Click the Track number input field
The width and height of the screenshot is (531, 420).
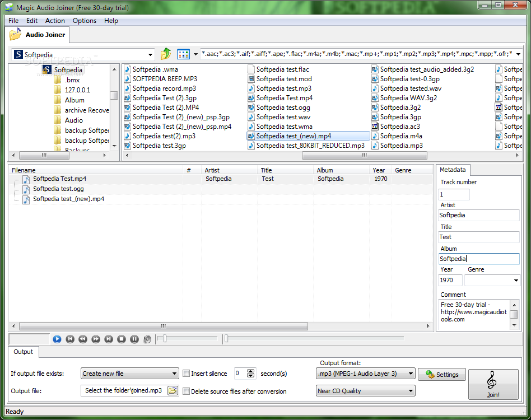454,195
